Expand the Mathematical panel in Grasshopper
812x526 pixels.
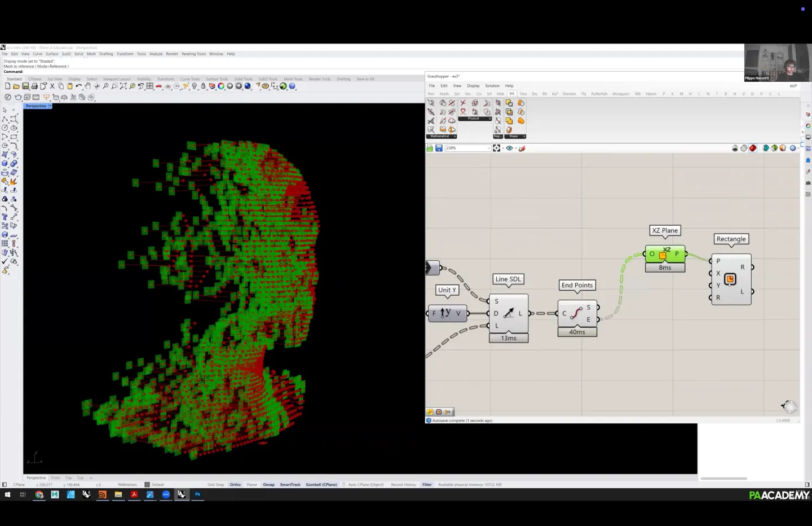(x=454, y=136)
